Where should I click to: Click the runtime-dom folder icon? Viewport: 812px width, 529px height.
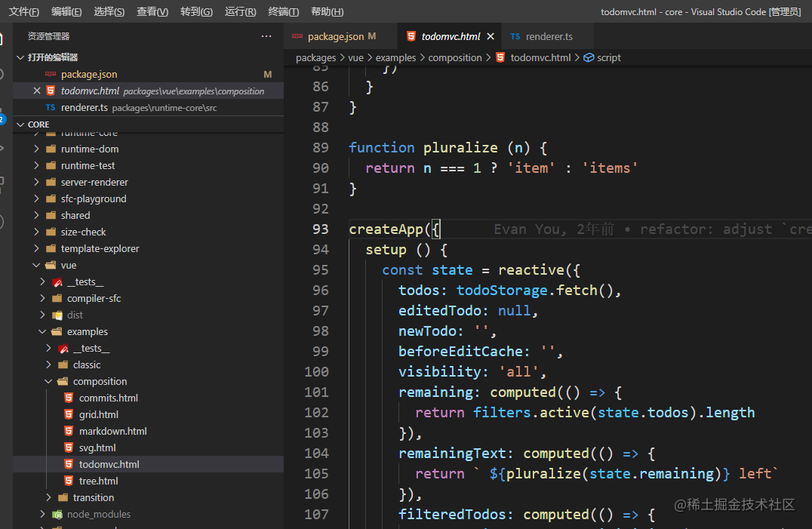point(51,149)
